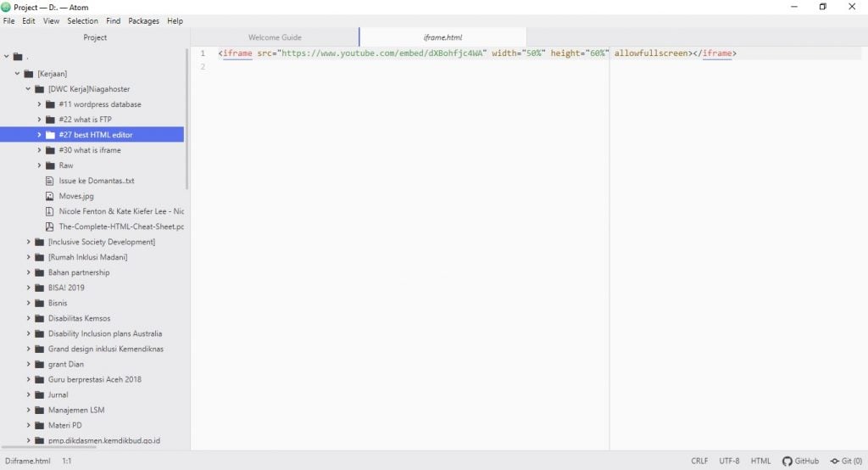Change the HTML grammar selector
Viewport: 868px width, 470px height.
[760, 462]
